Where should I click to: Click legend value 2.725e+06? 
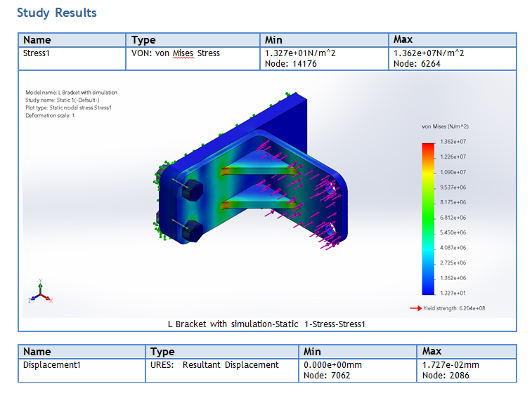click(453, 263)
